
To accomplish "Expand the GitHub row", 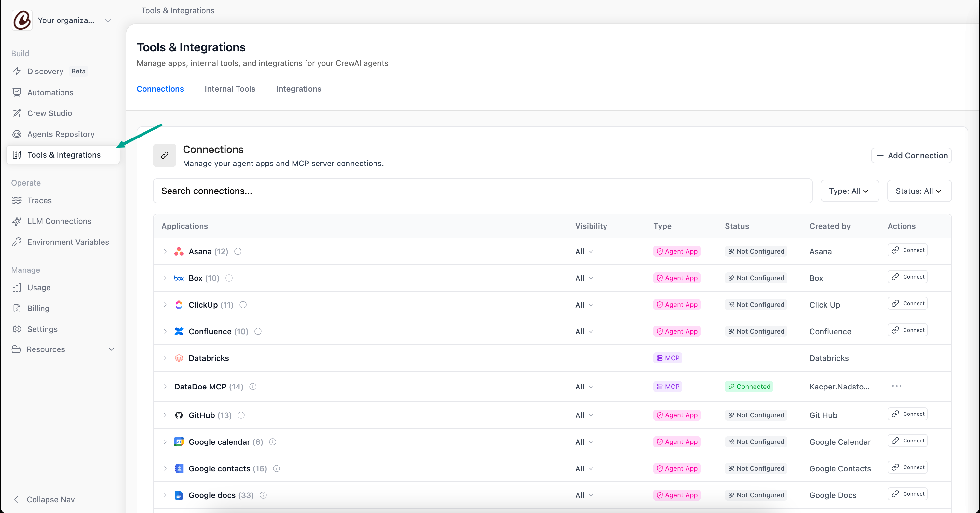I will 165,415.
